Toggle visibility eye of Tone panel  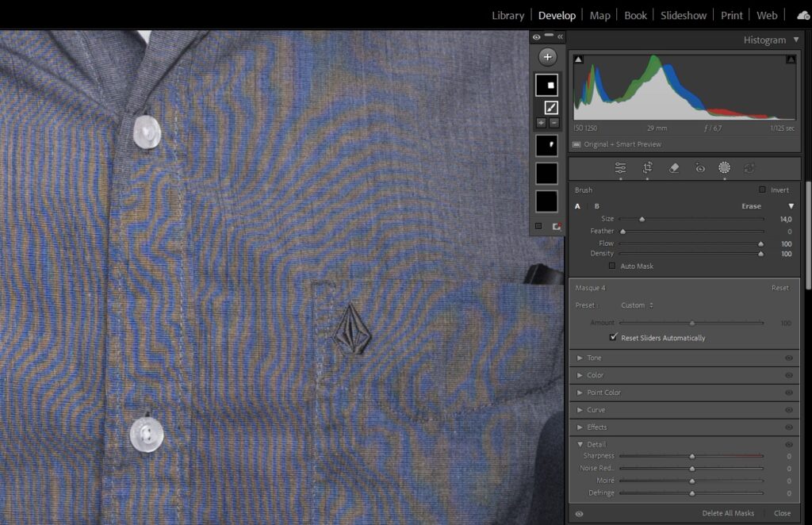(x=788, y=358)
